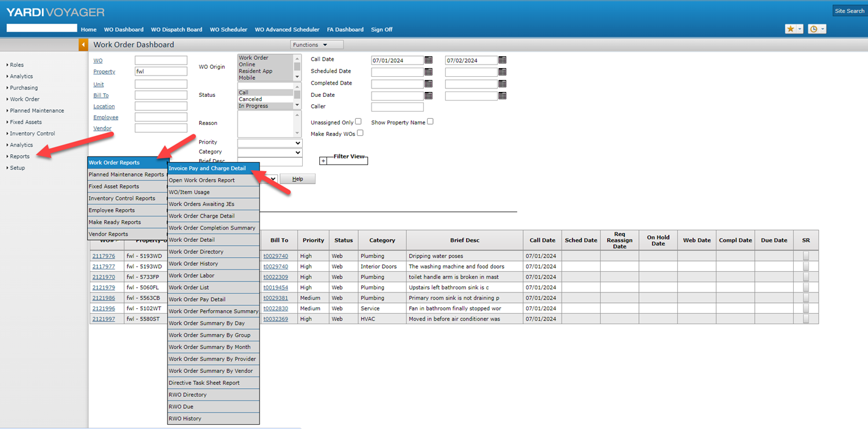Click the Help button
Image resolution: width=868 pixels, height=429 pixels.
(297, 179)
